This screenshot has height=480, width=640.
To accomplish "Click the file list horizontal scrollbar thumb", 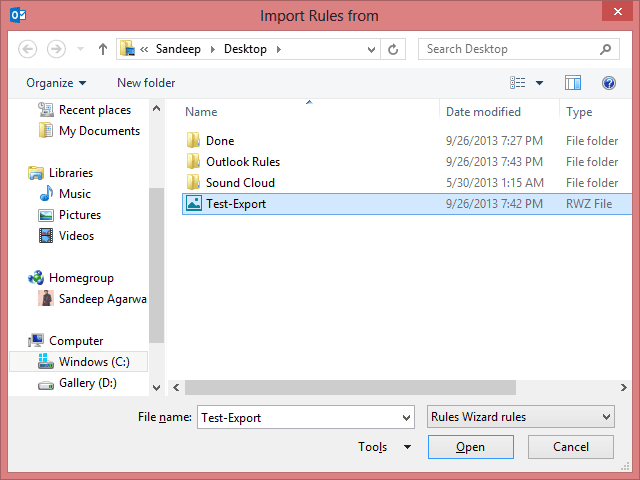I will (350, 387).
